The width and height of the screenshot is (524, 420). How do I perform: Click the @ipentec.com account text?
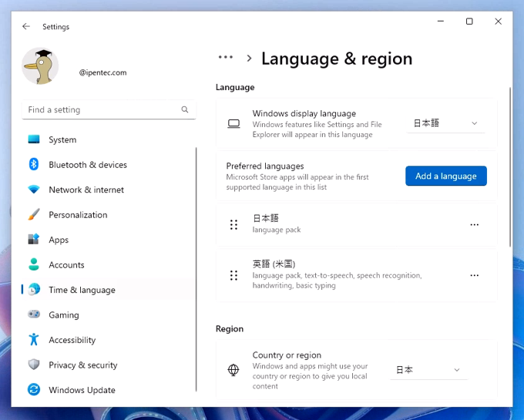[x=103, y=72]
